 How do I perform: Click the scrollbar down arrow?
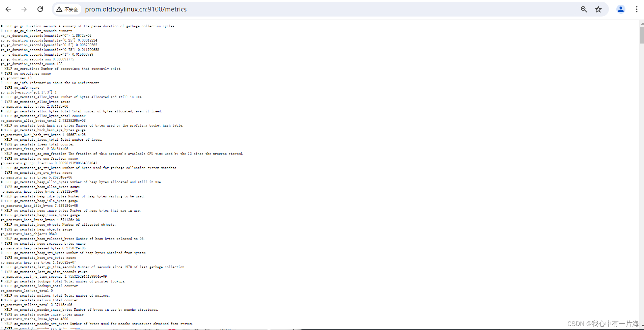pyautogui.click(x=642, y=326)
